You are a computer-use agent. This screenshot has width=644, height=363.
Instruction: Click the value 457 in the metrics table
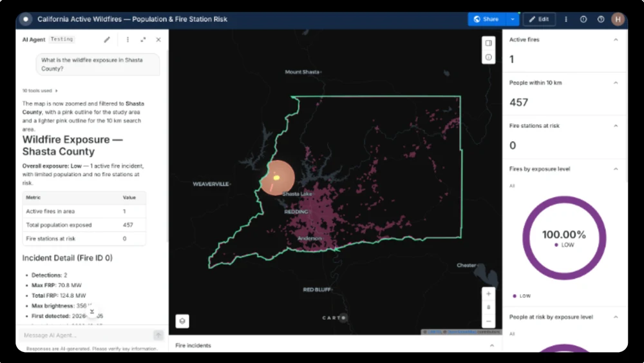pos(128,225)
